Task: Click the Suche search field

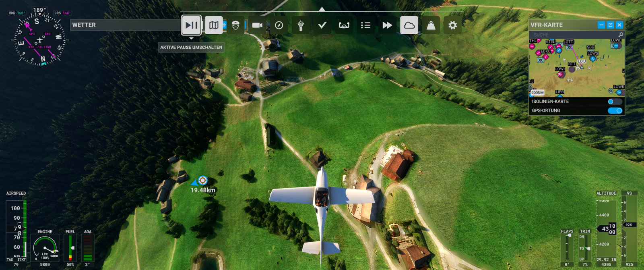Action: [x=574, y=35]
